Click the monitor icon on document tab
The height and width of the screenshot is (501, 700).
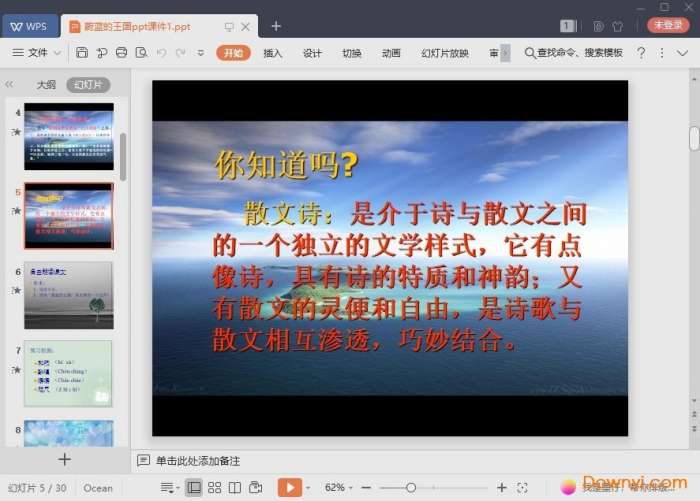pyautogui.click(x=229, y=27)
